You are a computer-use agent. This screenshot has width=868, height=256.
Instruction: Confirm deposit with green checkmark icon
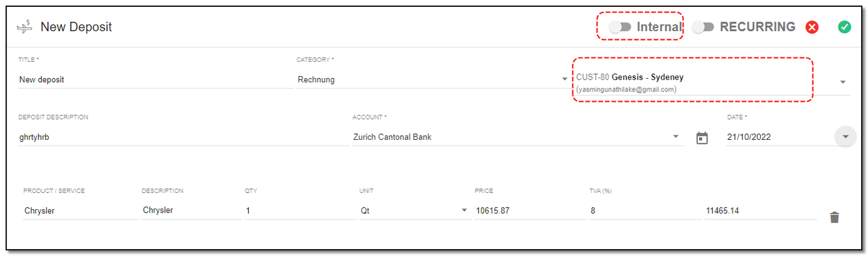844,27
